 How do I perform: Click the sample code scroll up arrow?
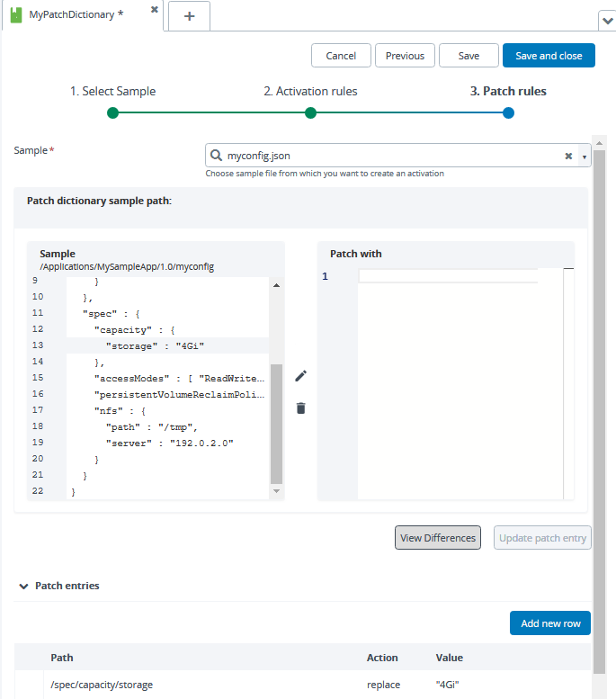(x=276, y=285)
